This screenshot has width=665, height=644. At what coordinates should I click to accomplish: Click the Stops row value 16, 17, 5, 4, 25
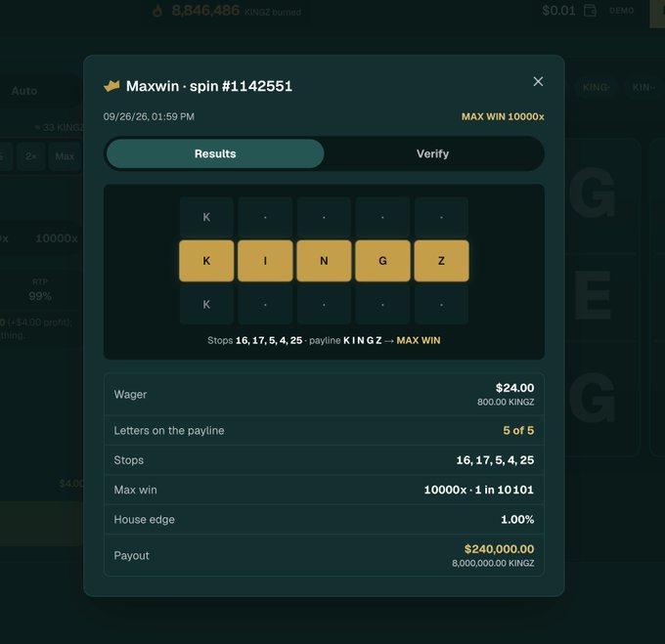click(x=495, y=460)
